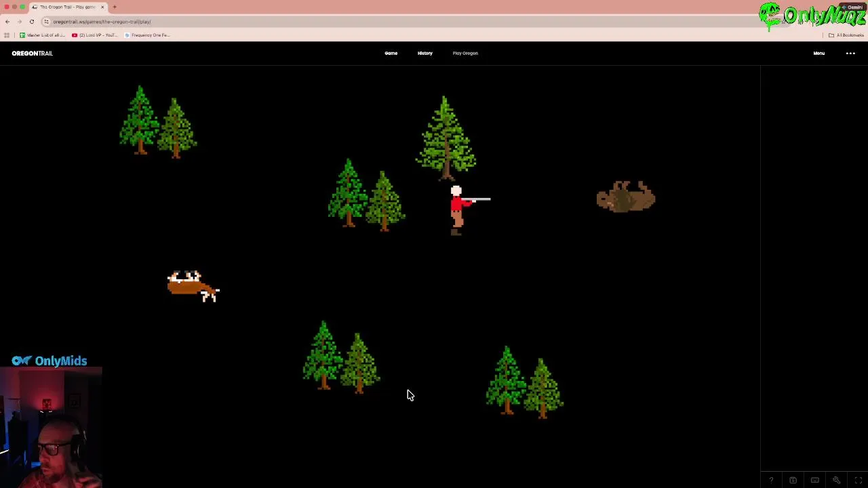Image resolution: width=868 pixels, height=488 pixels.
Task: Click the streamer webcam overlay
Action: [x=51, y=428]
